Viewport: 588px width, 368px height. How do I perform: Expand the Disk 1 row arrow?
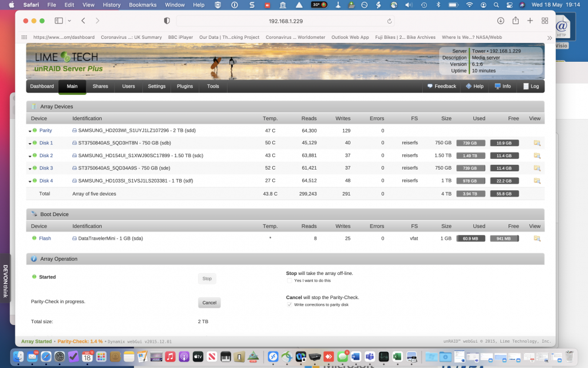click(x=30, y=144)
